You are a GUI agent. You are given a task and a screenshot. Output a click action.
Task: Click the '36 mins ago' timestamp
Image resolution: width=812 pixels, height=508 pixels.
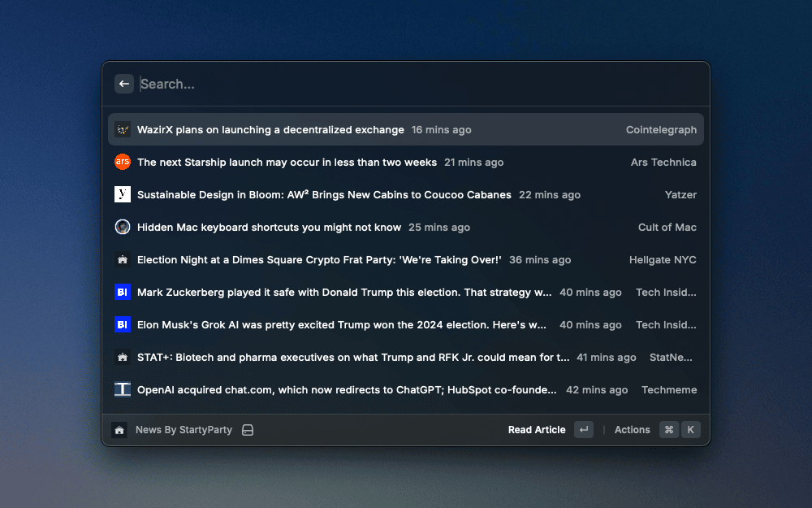tap(540, 260)
